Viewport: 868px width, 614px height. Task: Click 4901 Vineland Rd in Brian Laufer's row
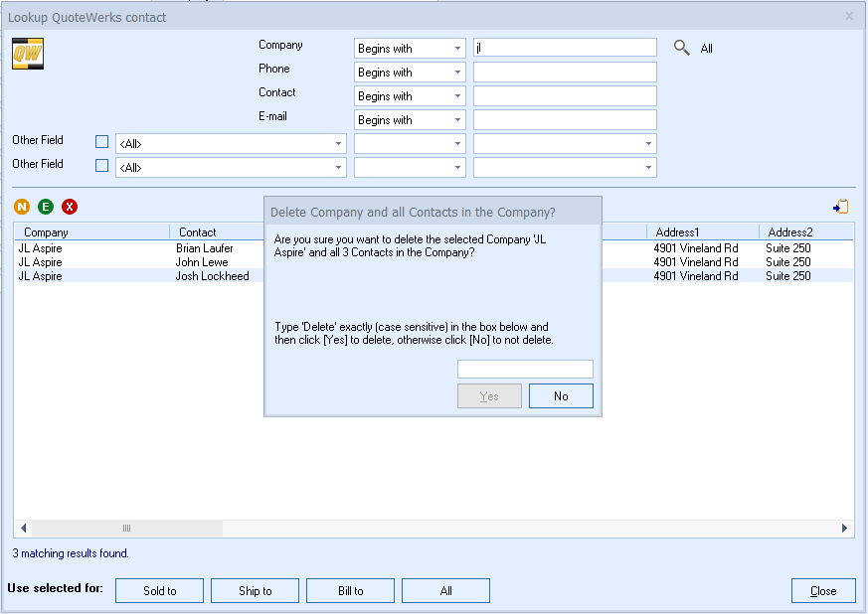[696, 247]
